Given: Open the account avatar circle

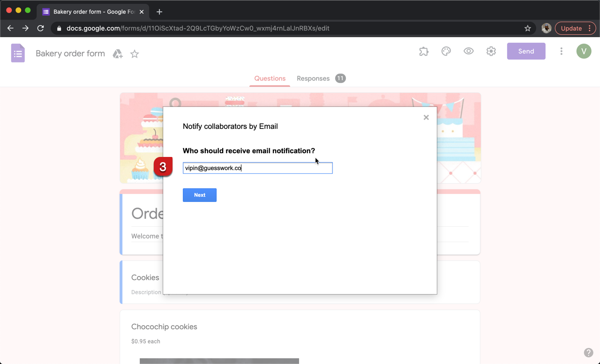Looking at the screenshot, I should click(x=584, y=51).
